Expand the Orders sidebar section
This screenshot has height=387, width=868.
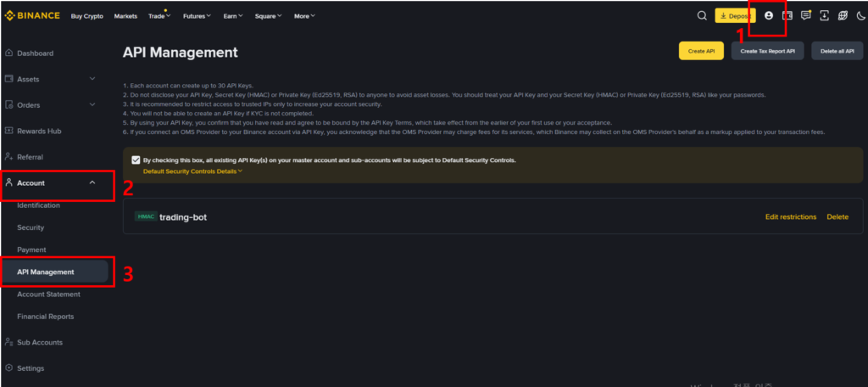pos(92,104)
